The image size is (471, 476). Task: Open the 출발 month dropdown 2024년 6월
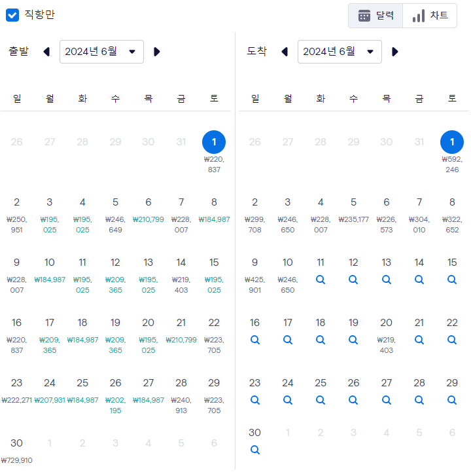pyautogui.click(x=101, y=52)
